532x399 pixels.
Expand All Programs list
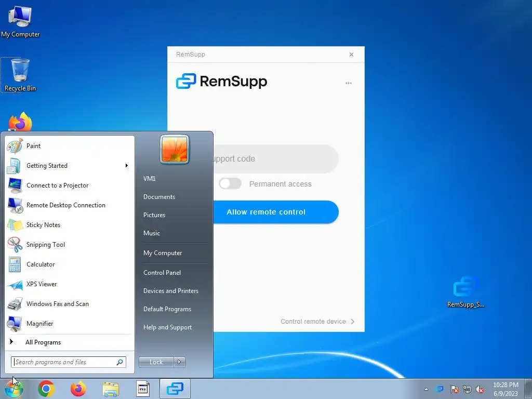70,342
